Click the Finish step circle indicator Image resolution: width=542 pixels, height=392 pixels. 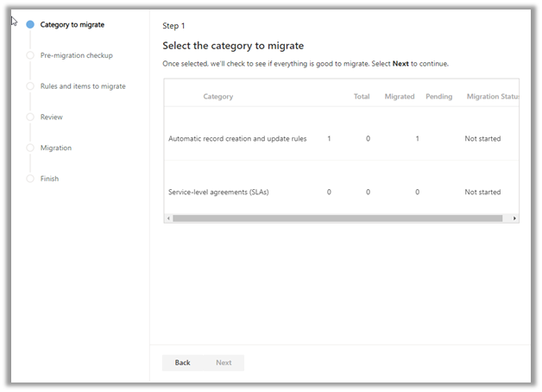[x=30, y=179]
